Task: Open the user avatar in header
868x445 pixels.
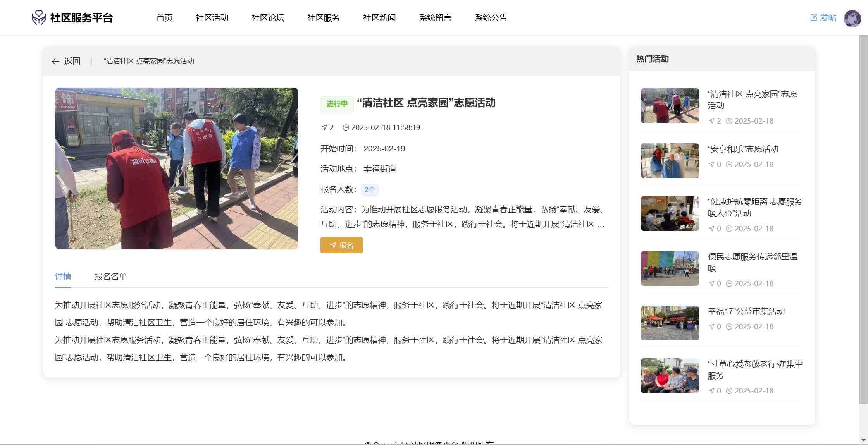Action: [852, 18]
